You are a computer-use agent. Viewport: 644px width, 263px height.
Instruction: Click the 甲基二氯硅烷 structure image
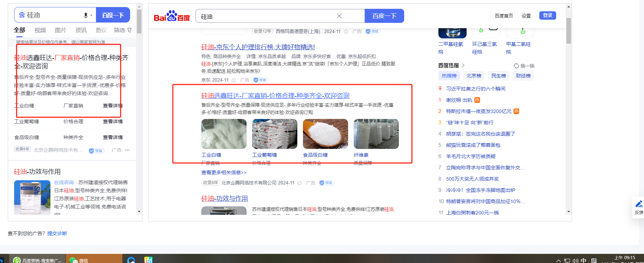520,33
